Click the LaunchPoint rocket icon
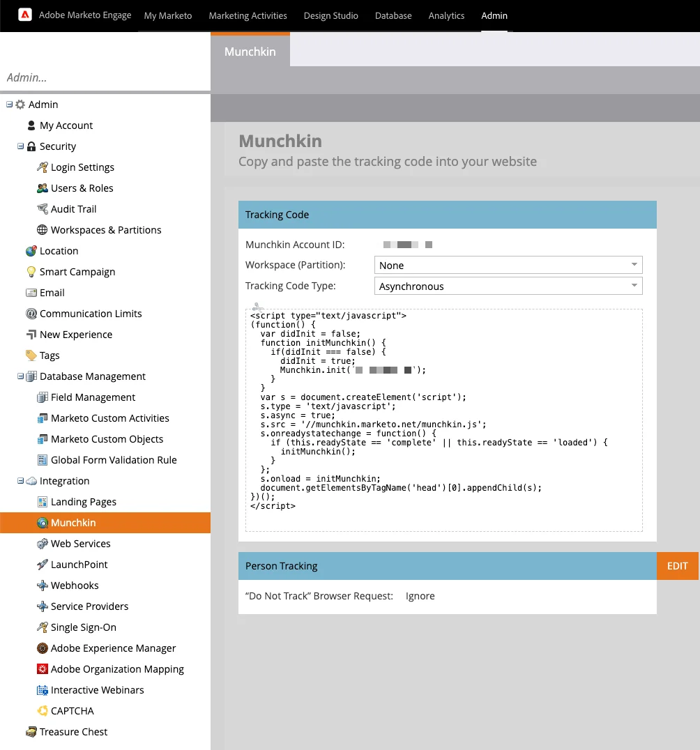Screen dimensions: 700x750 [x=42, y=565]
